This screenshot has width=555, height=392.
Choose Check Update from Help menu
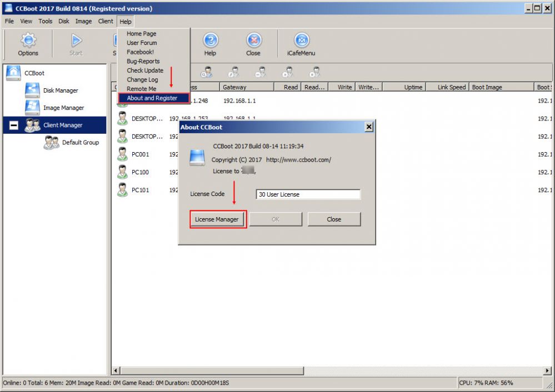145,71
